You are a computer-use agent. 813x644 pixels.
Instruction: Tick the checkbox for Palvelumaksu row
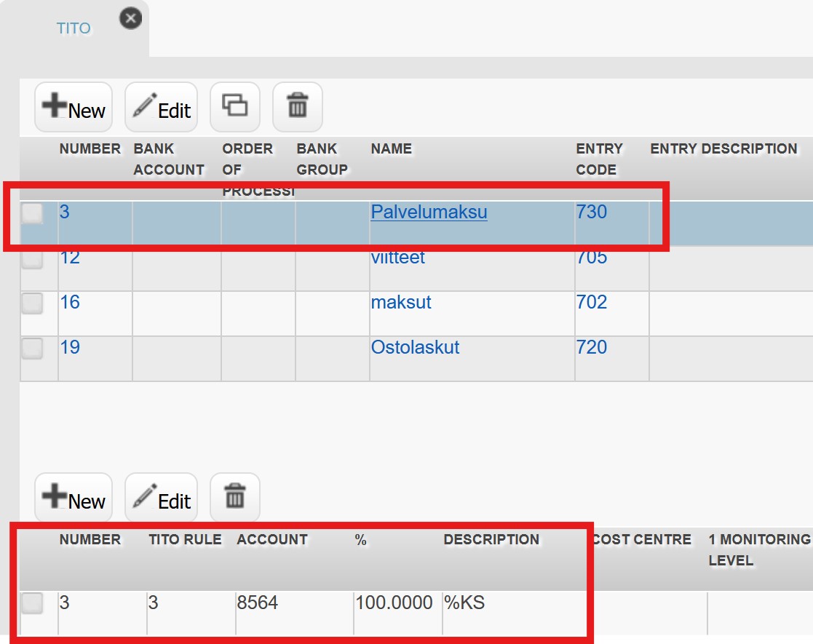(x=32, y=213)
